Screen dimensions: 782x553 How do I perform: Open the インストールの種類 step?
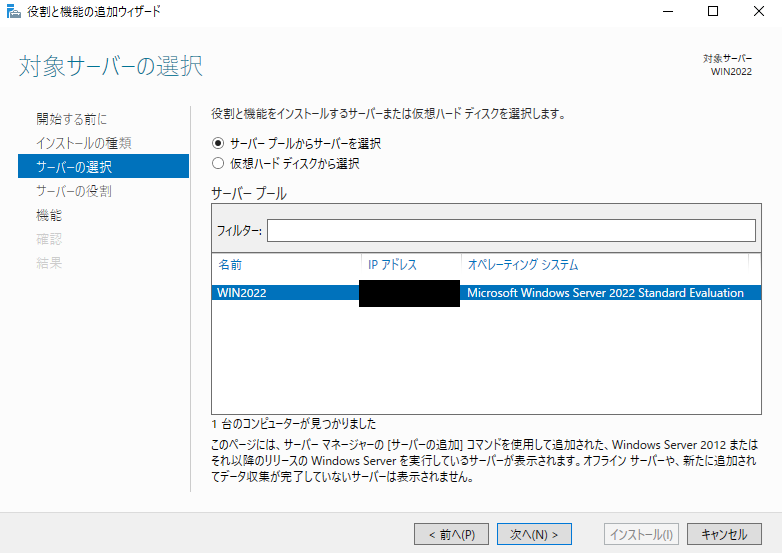pos(83,143)
